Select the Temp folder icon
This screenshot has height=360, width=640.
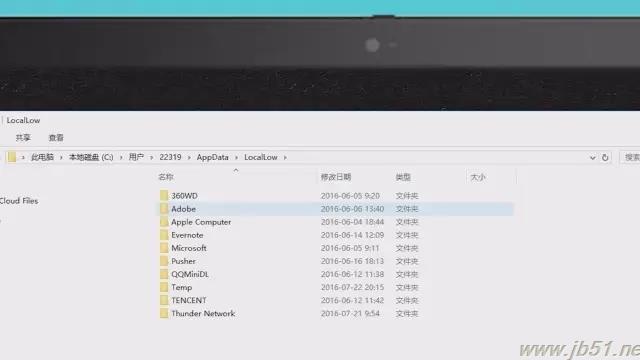(x=164, y=287)
